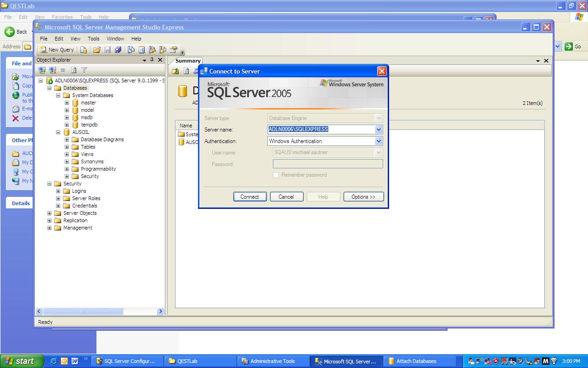This screenshot has width=588, height=368.
Task: Click the Save All toolbar icon
Action: (118, 50)
